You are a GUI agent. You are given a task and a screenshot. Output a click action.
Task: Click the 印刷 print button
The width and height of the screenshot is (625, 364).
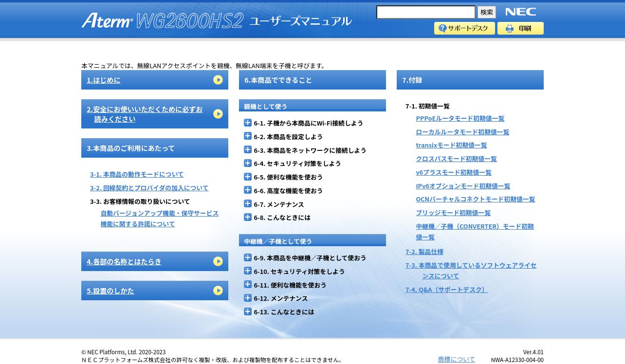[520, 28]
